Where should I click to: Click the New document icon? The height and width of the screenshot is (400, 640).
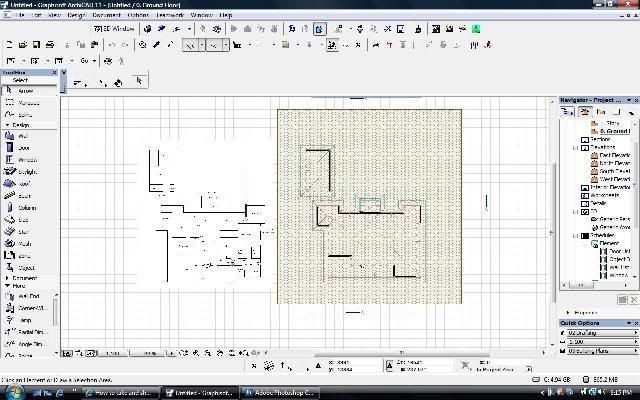click(10, 44)
